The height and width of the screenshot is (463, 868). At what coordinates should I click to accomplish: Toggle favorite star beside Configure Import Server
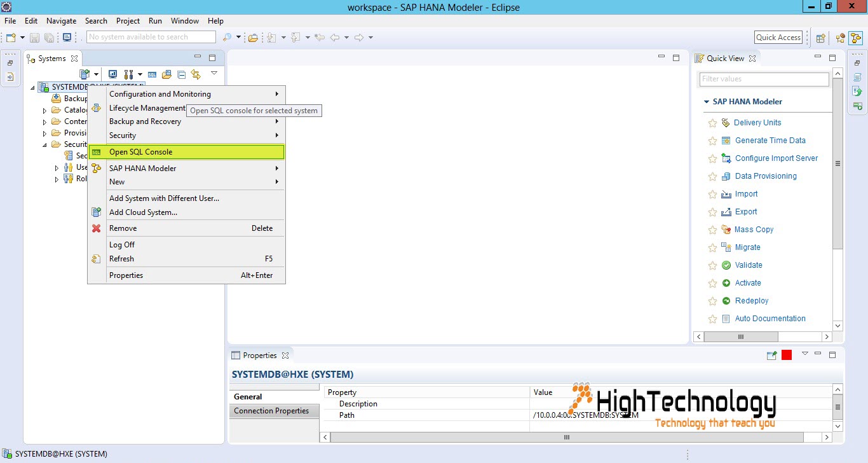pos(712,158)
